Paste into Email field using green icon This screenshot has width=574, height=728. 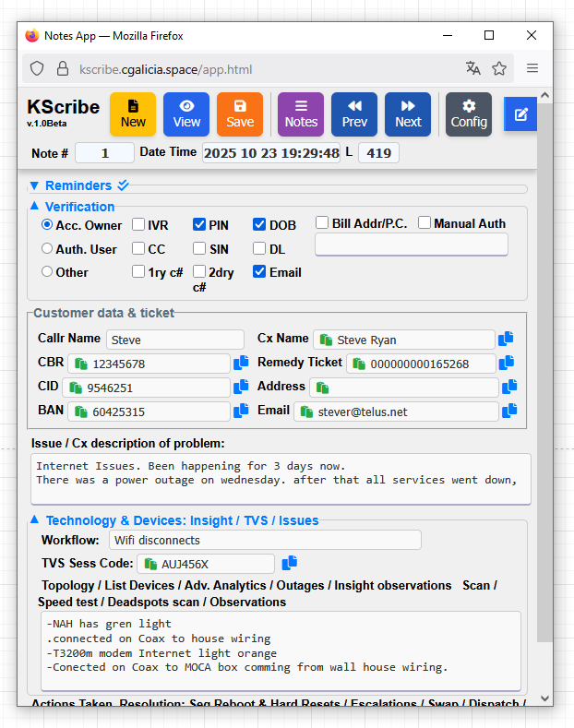[306, 412]
